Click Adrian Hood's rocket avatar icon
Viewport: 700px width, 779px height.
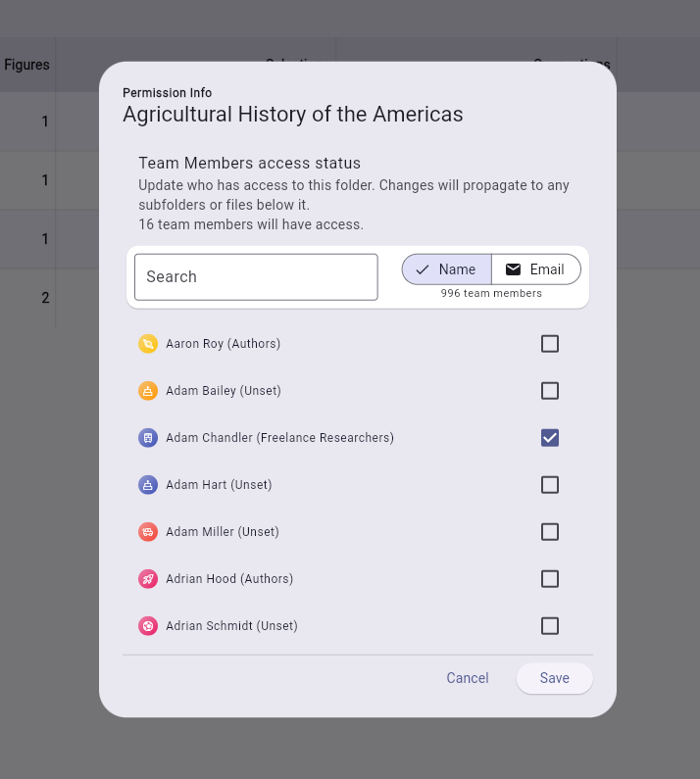148,579
